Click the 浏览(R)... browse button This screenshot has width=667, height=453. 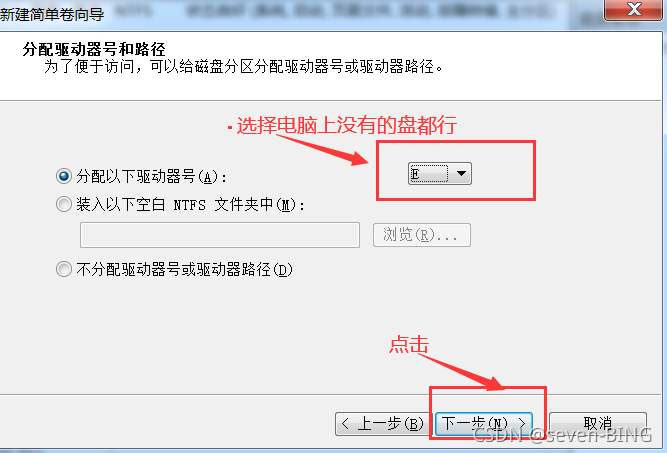point(422,235)
